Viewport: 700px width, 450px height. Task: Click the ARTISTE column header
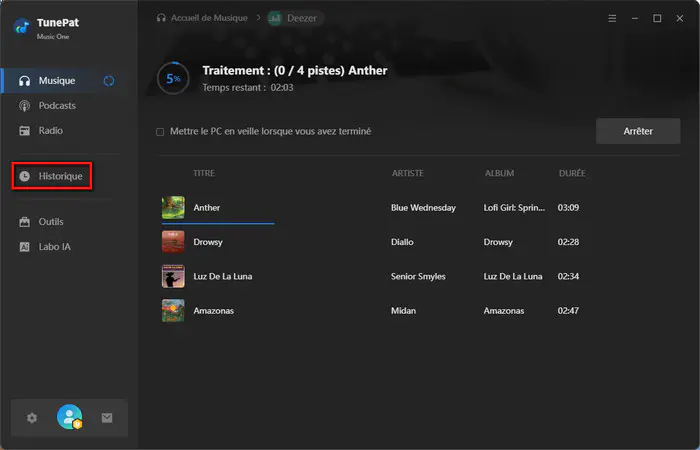click(x=408, y=173)
